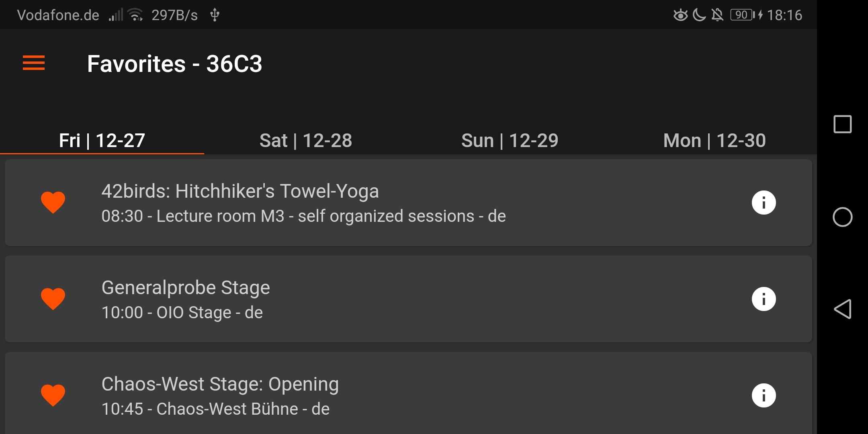Toggle favorite heart for Generalprobe Stage

(x=53, y=299)
